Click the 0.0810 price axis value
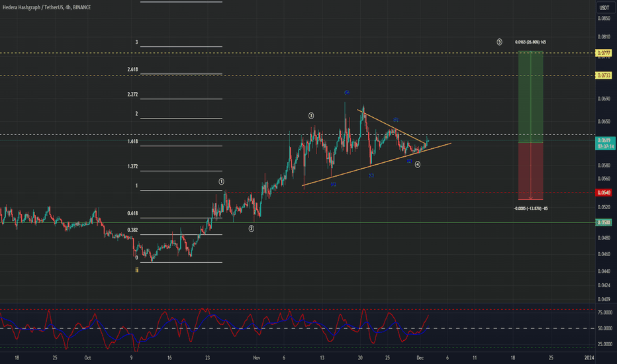Screen dimensions: 617x364 604,36
